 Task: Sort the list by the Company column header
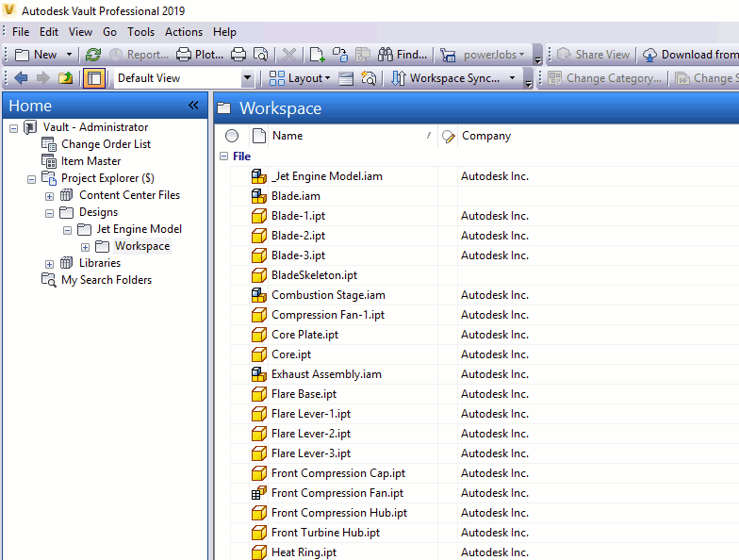(486, 136)
